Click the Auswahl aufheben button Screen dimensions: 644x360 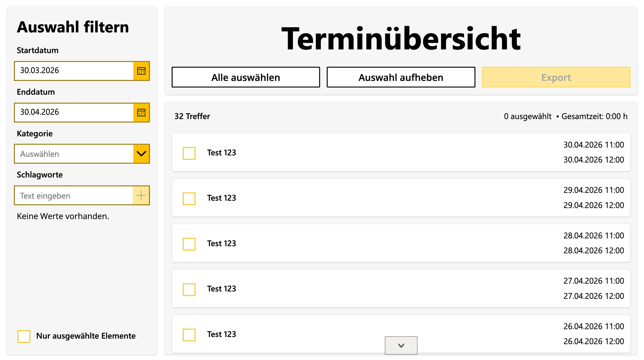[401, 77]
